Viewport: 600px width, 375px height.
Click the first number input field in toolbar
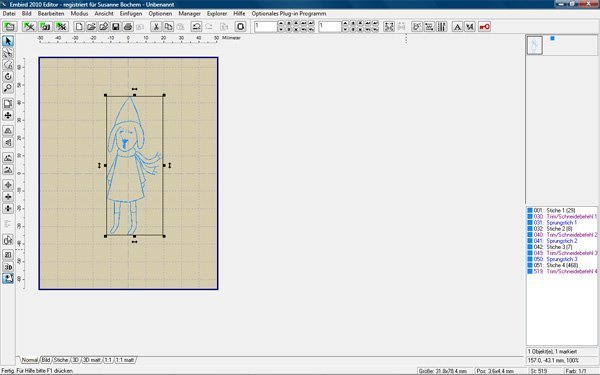(265, 26)
